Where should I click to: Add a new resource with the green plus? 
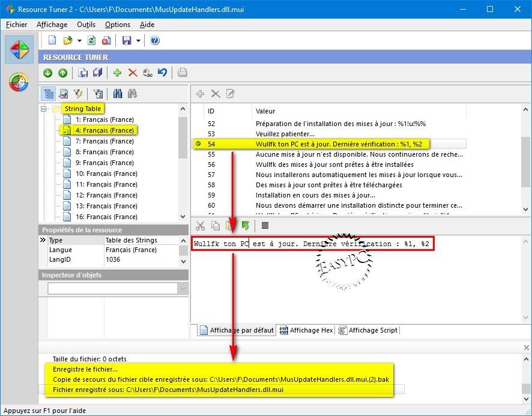click(118, 73)
